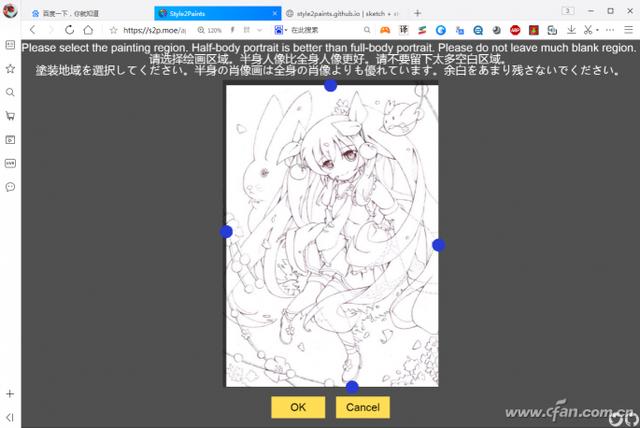Open a new browser tab
The image size is (640, 428).
(x=417, y=13)
